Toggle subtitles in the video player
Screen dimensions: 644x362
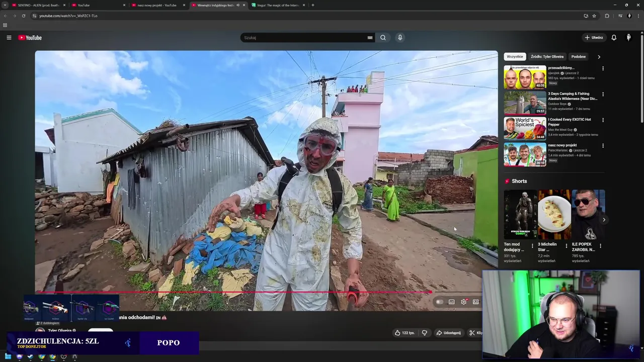(452, 302)
